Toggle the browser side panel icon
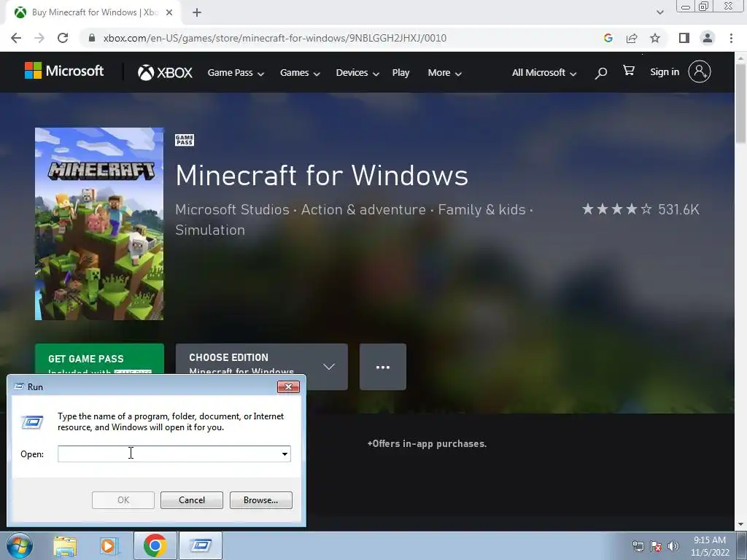This screenshot has width=747, height=560. coord(684,38)
